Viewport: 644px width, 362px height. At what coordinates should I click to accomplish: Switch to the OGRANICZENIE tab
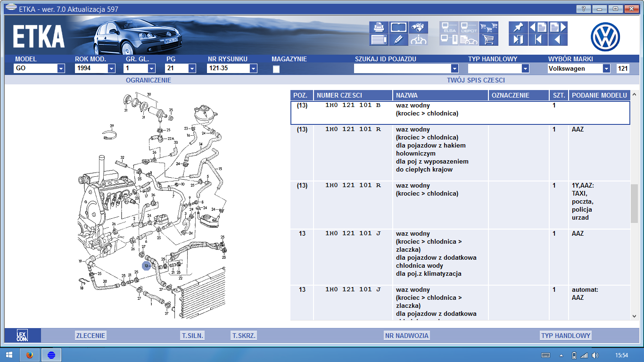click(x=148, y=80)
